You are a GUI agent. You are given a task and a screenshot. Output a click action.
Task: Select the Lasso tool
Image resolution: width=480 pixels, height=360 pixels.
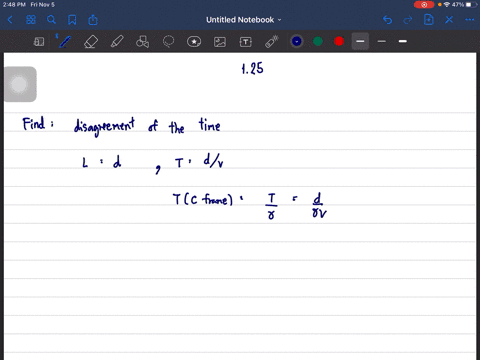[168, 42]
